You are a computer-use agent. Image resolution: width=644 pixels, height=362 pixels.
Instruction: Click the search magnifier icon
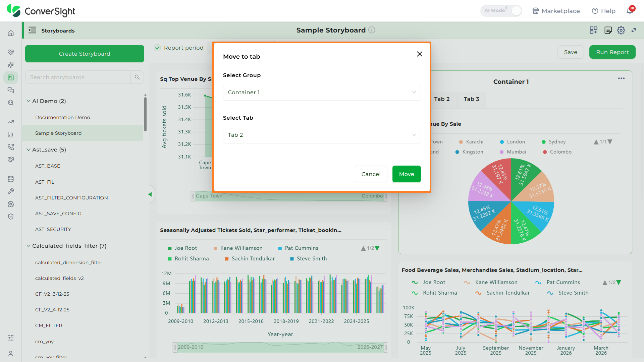point(137,77)
